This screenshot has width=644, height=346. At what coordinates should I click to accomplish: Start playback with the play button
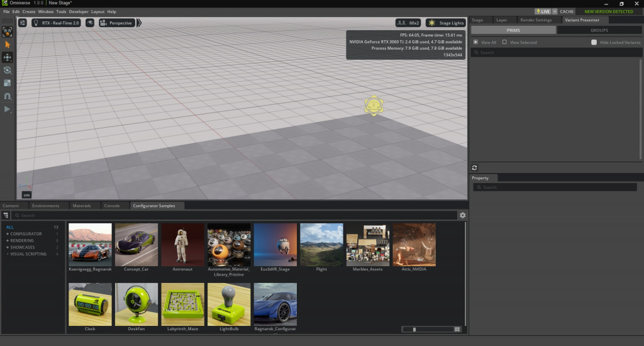click(x=8, y=109)
